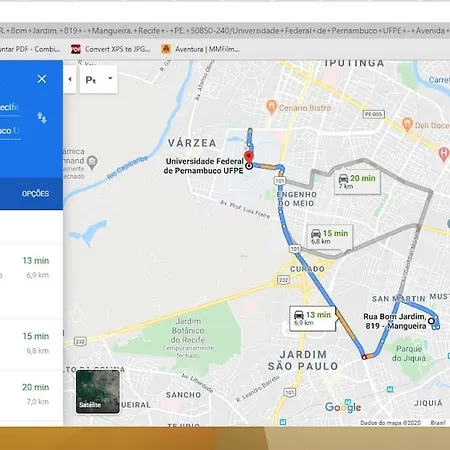Click the 15 min route callout on map
Screen dimensions: 450x450
(x=330, y=237)
